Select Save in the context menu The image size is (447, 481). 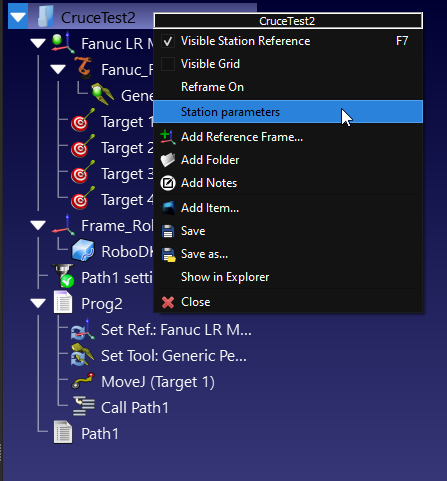288,231
